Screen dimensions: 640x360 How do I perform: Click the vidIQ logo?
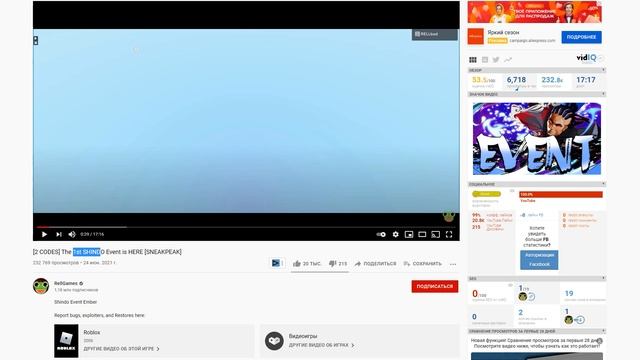click(587, 58)
